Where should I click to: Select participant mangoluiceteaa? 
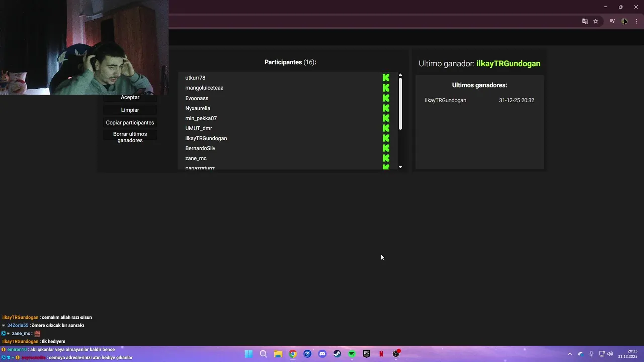click(x=204, y=88)
